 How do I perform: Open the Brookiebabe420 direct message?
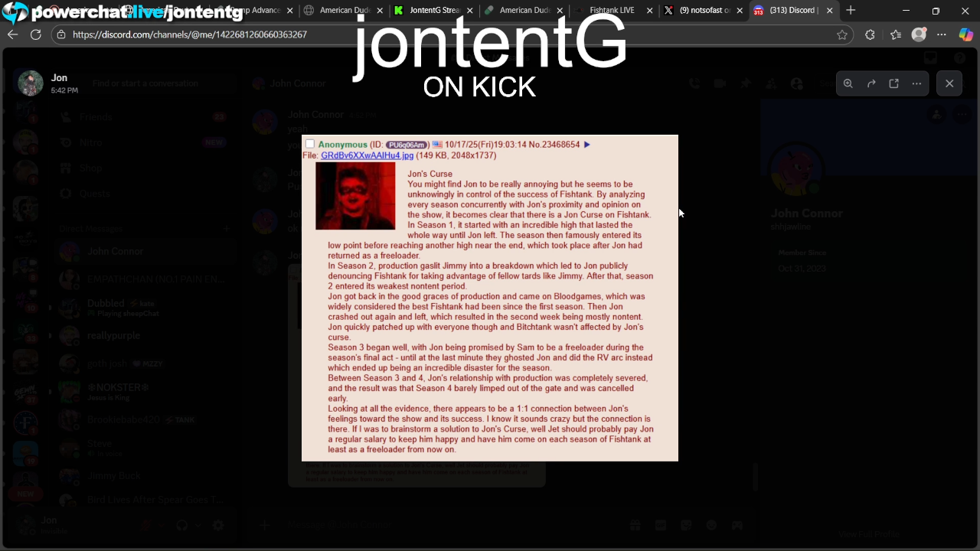145,419
